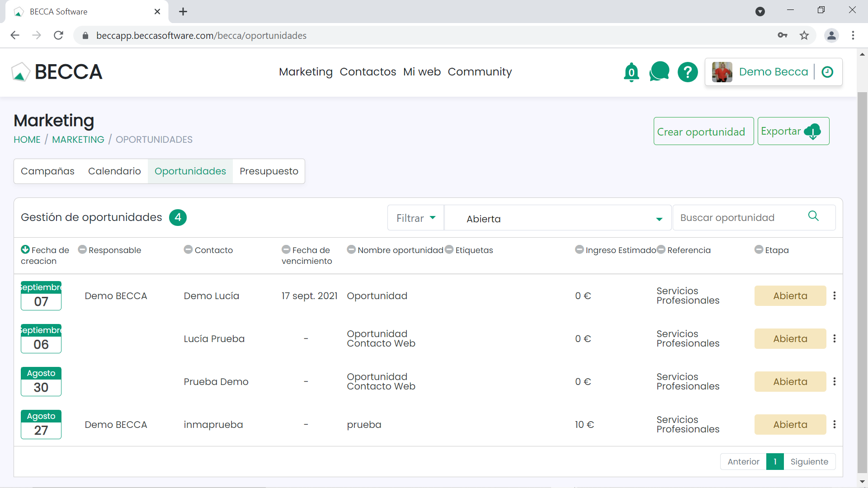Open three-dot menu for Demo Lucía row
This screenshot has width=868, height=488.
pos(835,296)
